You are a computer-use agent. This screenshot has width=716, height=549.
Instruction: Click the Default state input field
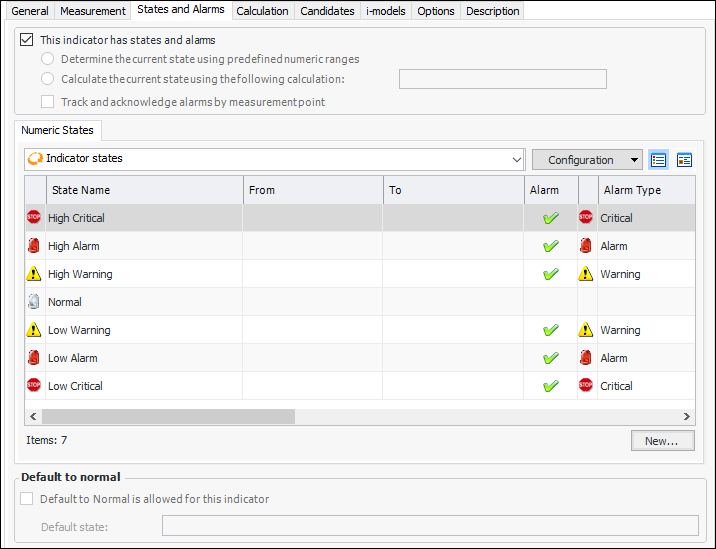pyautogui.click(x=430, y=526)
